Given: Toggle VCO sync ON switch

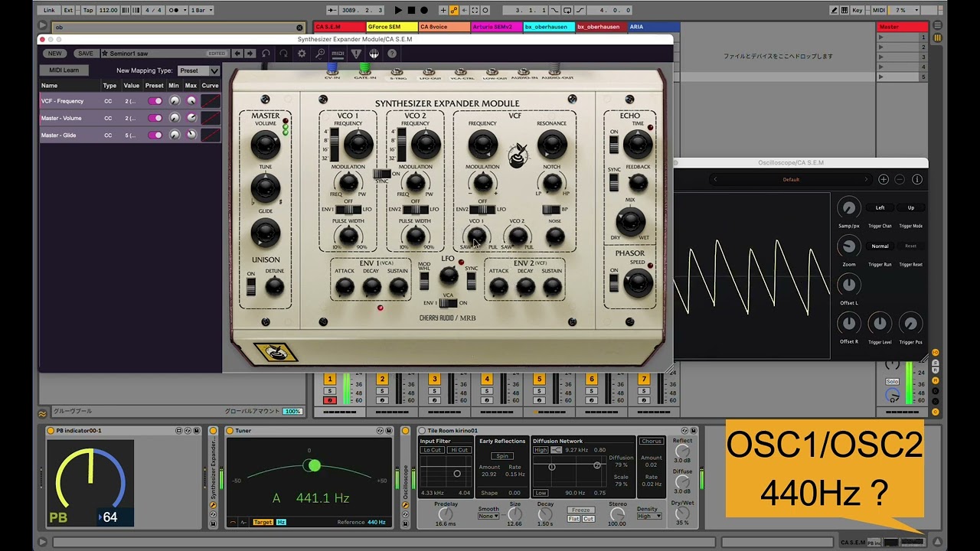Looking at the screenshot, I should tap(381, 174).
